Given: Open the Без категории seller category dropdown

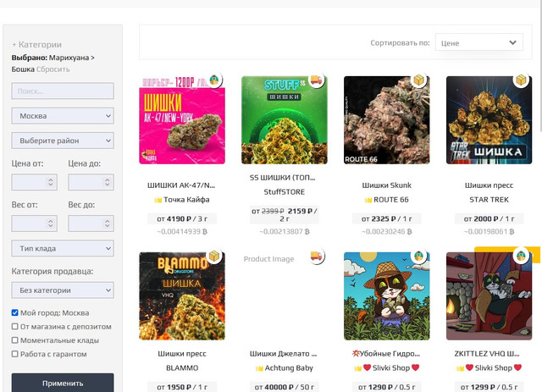Looking at the screenshot, I should point(63,290).
